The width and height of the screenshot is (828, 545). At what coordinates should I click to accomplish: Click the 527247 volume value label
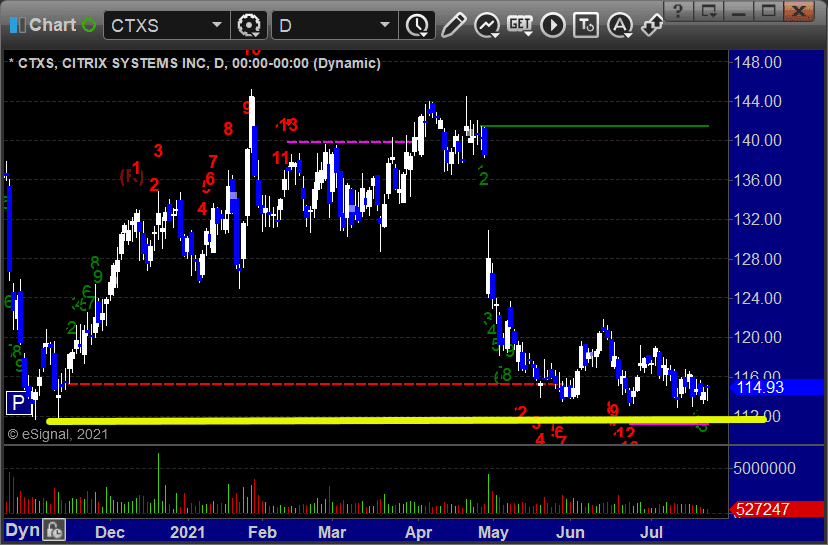tap(778, 509)
